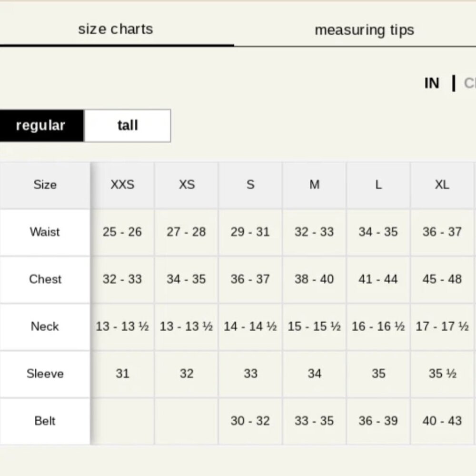Click the XXS size column header
This screenshot has height=476, width=476.
coord(122,185)
